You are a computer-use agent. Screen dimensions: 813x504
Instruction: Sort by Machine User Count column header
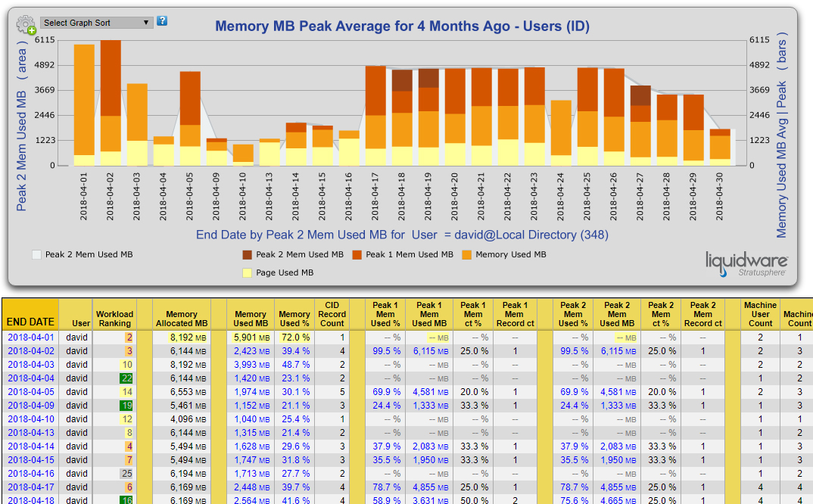760,314
